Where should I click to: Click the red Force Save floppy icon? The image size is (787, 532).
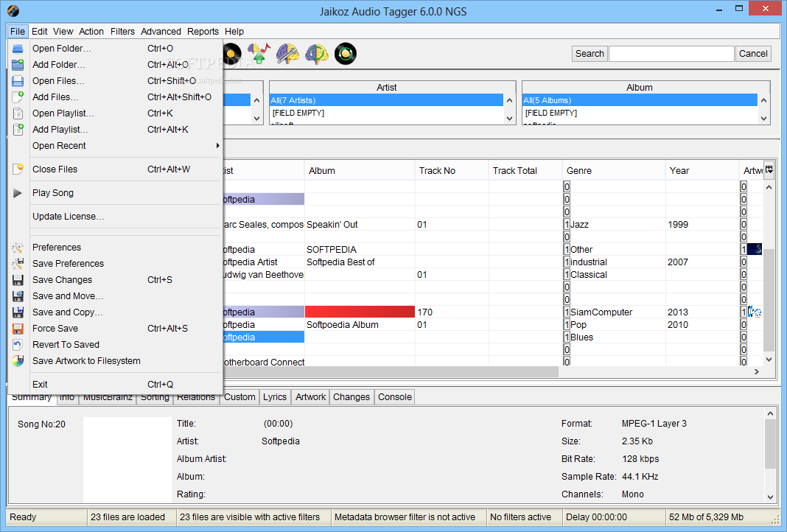click(18, 329)
